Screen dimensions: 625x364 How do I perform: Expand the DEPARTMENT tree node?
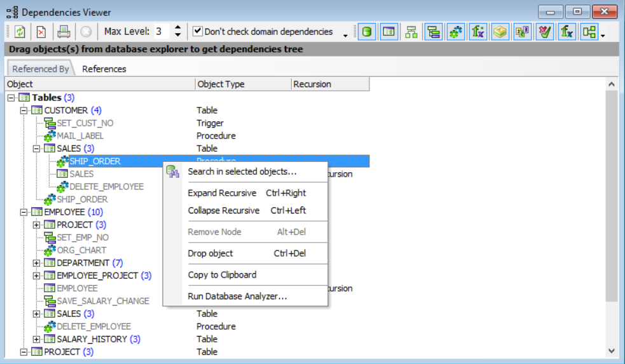(x=36, y=263)
